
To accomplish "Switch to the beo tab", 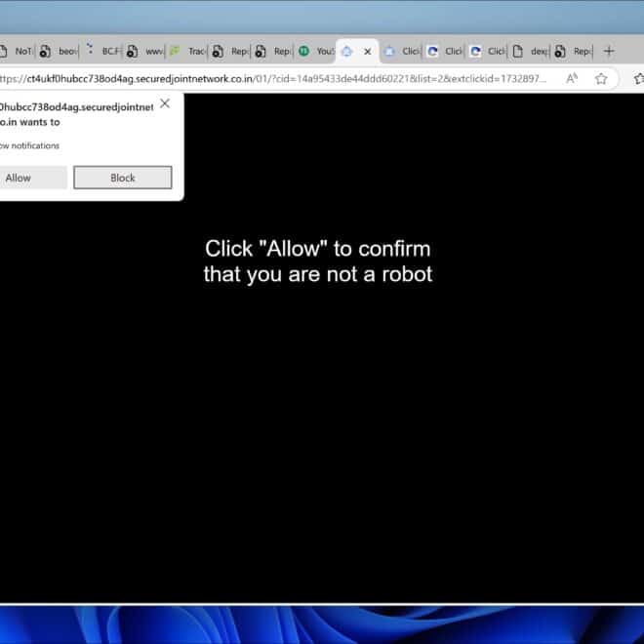I will click(x=59, y=52).
